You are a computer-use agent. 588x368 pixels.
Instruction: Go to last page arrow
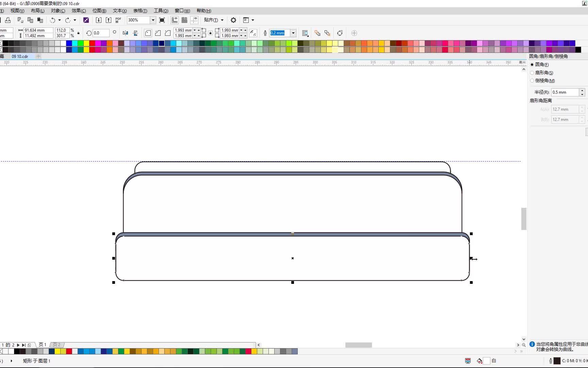pos(23,345)
